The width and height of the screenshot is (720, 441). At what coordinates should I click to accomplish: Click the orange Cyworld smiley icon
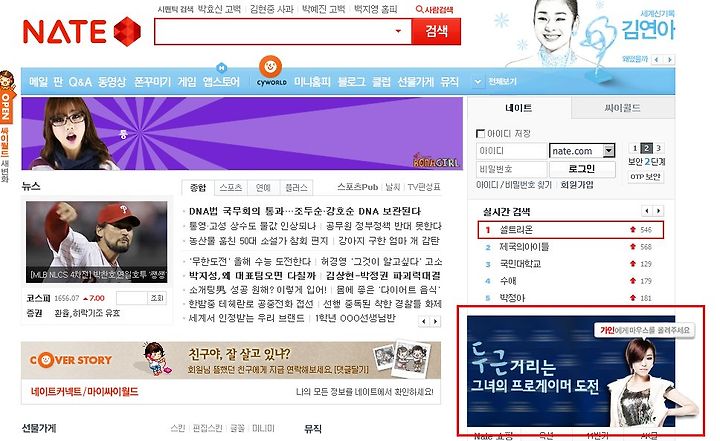[x=270, y=67]
